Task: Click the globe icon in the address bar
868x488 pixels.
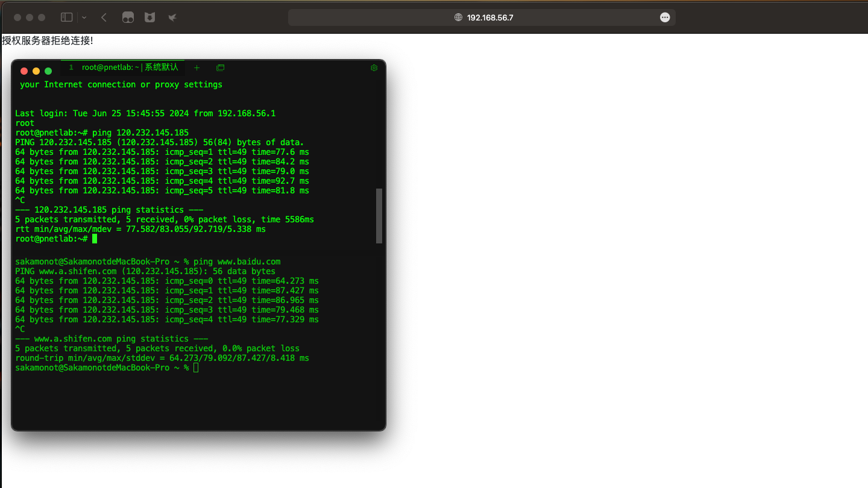Action: tap(459, 17)
